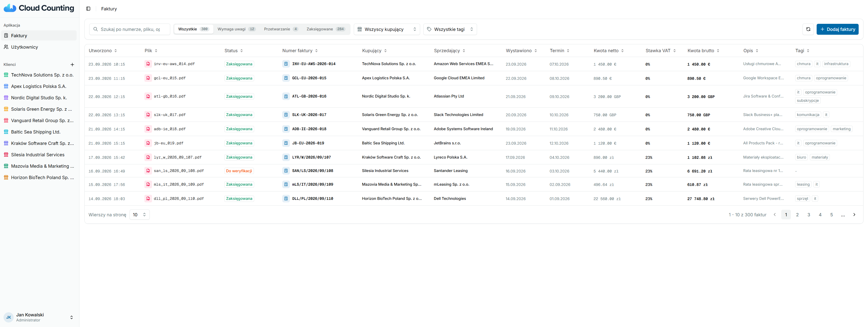Go to page 3

coord(809,215)
